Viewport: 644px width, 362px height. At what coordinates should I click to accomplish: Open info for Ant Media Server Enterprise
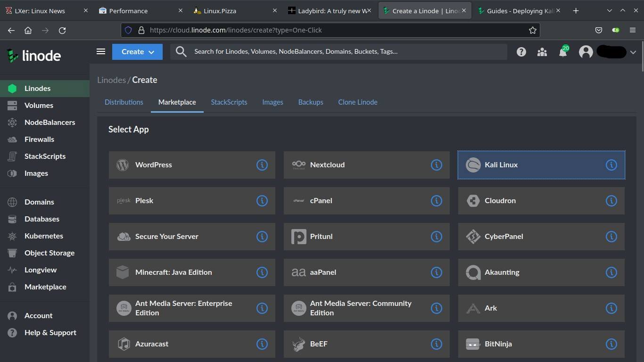(262, 308)
